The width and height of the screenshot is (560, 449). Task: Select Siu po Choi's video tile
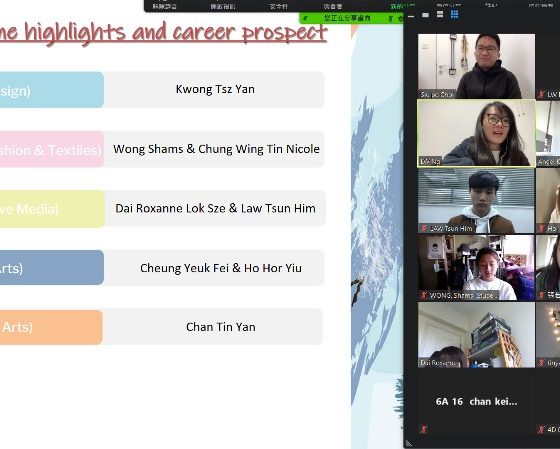(x=476, y=66)
